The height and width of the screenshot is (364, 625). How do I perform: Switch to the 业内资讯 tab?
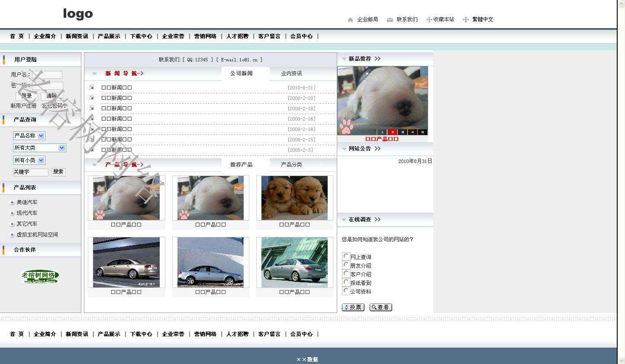pyautogui.click(x=291, y=73)
